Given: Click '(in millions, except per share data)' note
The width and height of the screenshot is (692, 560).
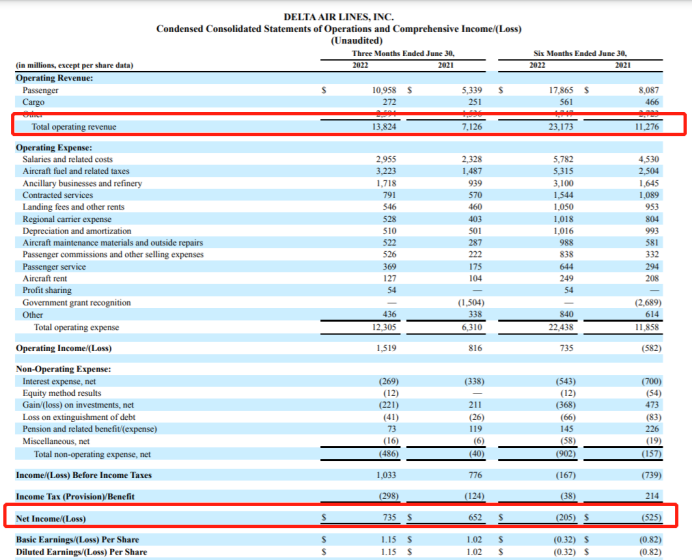Looking at the screenshot, I should [x=75, y=65].
